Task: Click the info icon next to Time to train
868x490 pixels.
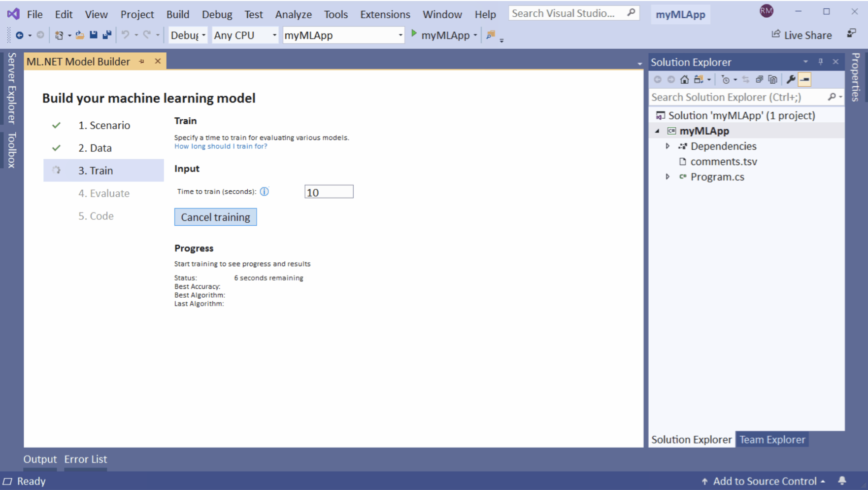Action: (265, 192)
